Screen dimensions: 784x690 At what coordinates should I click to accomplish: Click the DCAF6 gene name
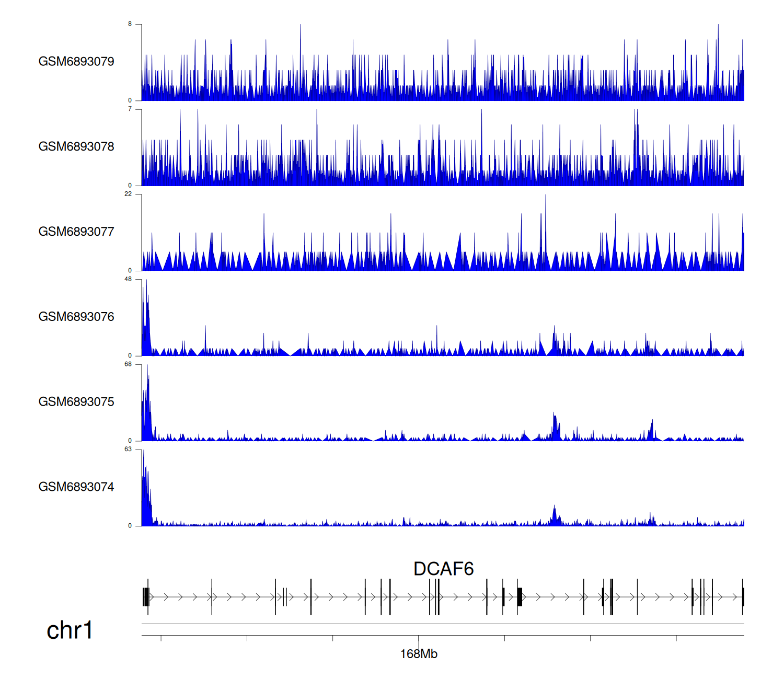point(443,569)
